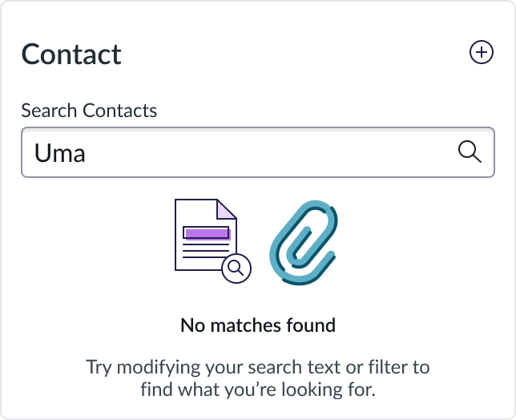The height and width of the screenshot is (420, 516).
Task: Click the purple highlight bar in the document graphic
Action: [x=207, y=233]
